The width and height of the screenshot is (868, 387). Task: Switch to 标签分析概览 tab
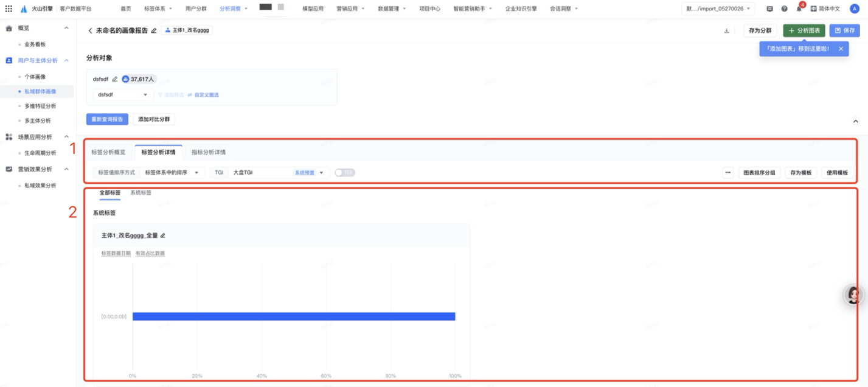point(108,152)
